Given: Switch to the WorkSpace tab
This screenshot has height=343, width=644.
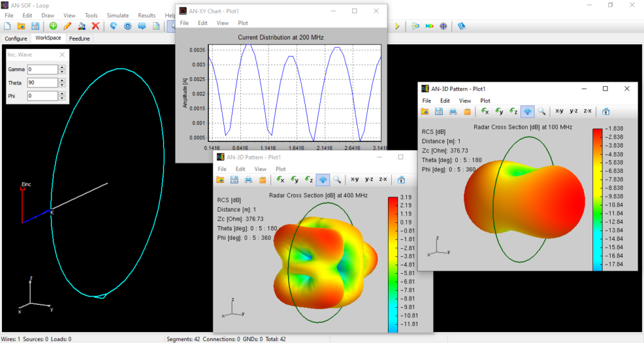Looking at the screenshot, I should (48, 38).
